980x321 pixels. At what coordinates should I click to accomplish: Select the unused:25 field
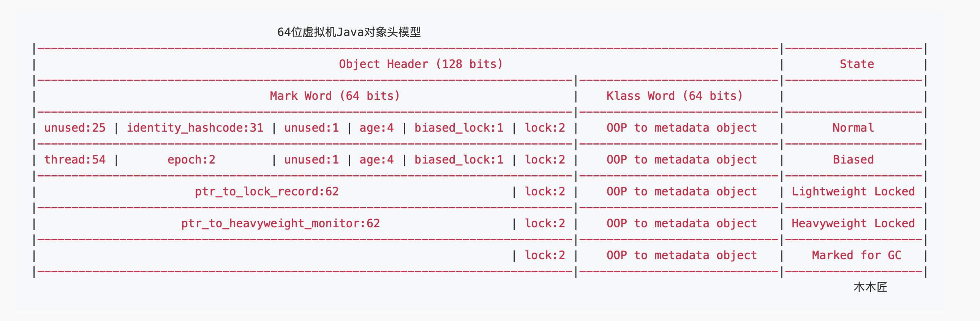[x=74, y=127]
